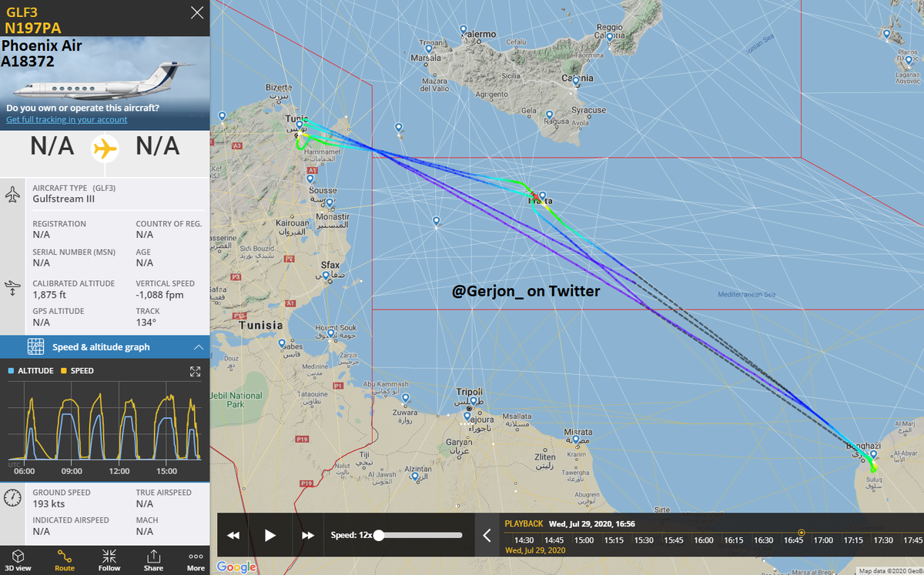Jump to 17:15 on playback timeline
Screen dimensions: 924x575
853,540
